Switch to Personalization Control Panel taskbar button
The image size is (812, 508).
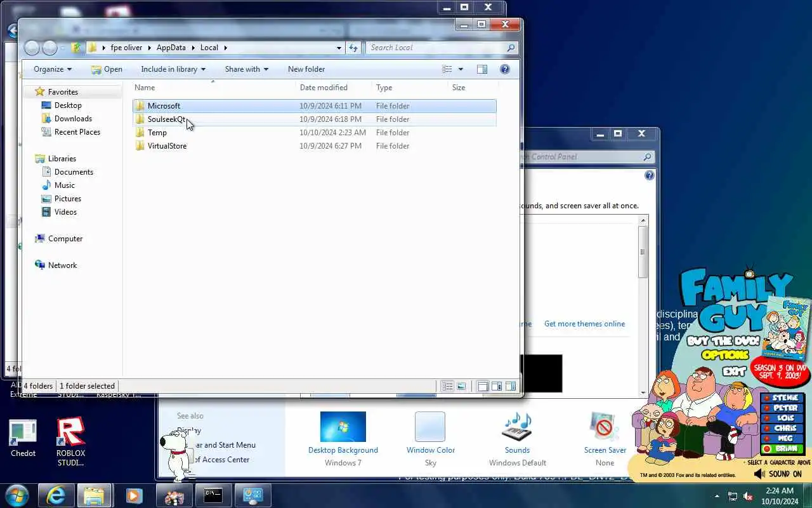[252, 495]
